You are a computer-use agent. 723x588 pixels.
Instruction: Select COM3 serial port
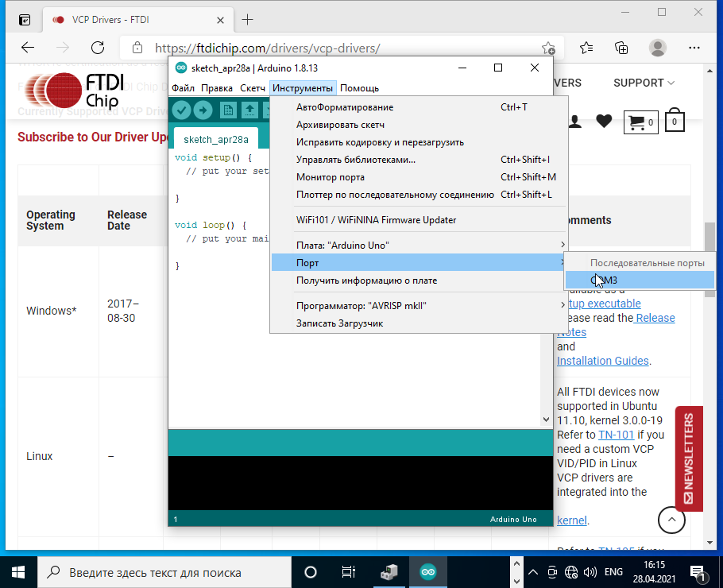coord(640,280)
